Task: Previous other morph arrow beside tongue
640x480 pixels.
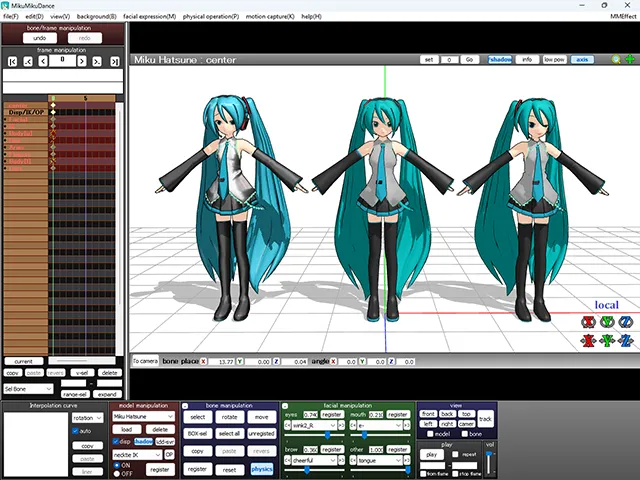Action: tap(353, 460)
